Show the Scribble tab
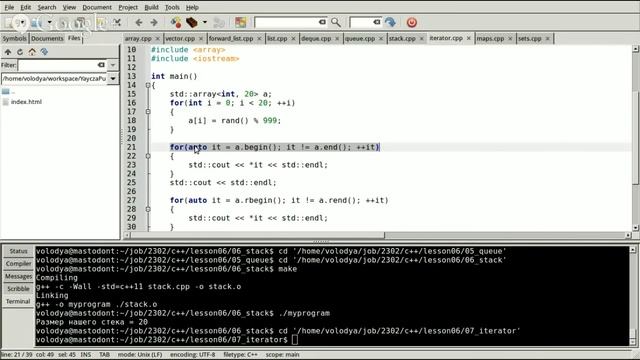 click(x=18, y=289)
